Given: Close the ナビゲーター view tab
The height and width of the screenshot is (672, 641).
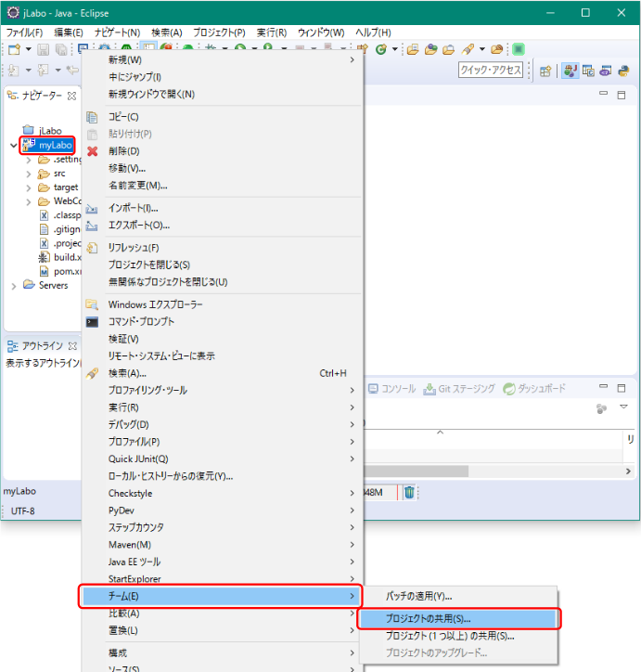Looking at the screenshot, I should coord(72,96).
